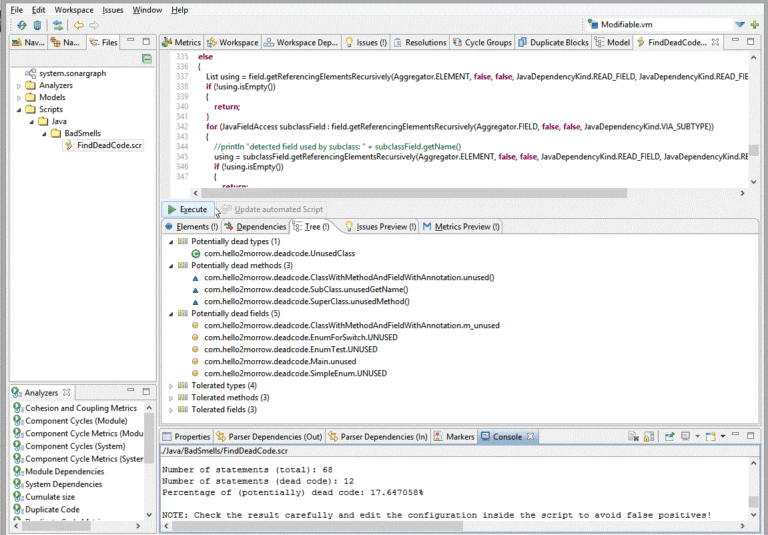Image resolution: width=768 pixels, height=535 pixels.
Task: Open the Help menu
Action: (x=179, y=10)
